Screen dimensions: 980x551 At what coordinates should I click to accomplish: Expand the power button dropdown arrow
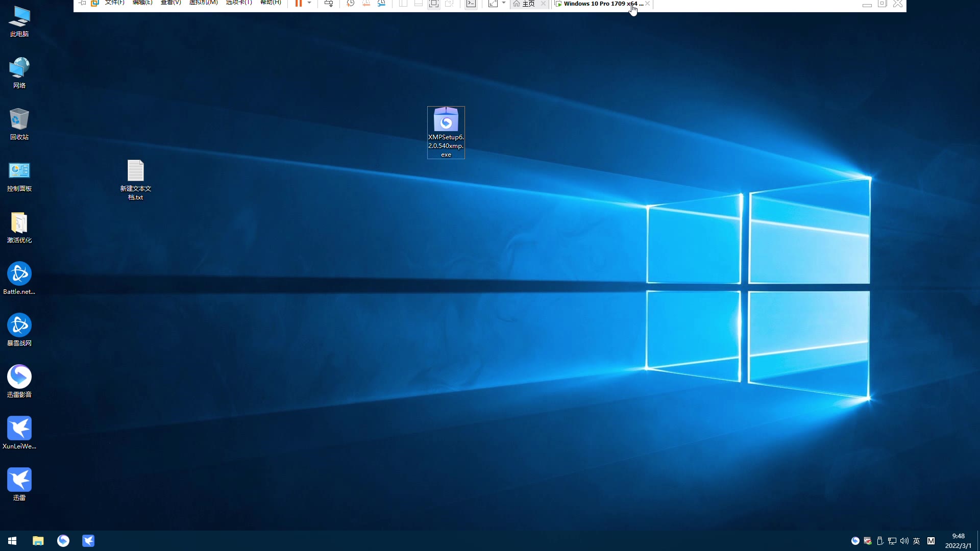[309, 4]
